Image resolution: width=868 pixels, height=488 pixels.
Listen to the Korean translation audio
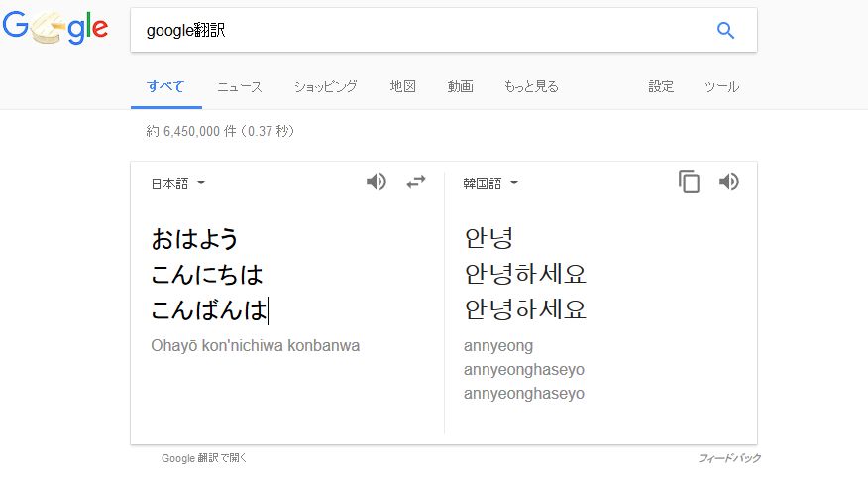point(729,183)
